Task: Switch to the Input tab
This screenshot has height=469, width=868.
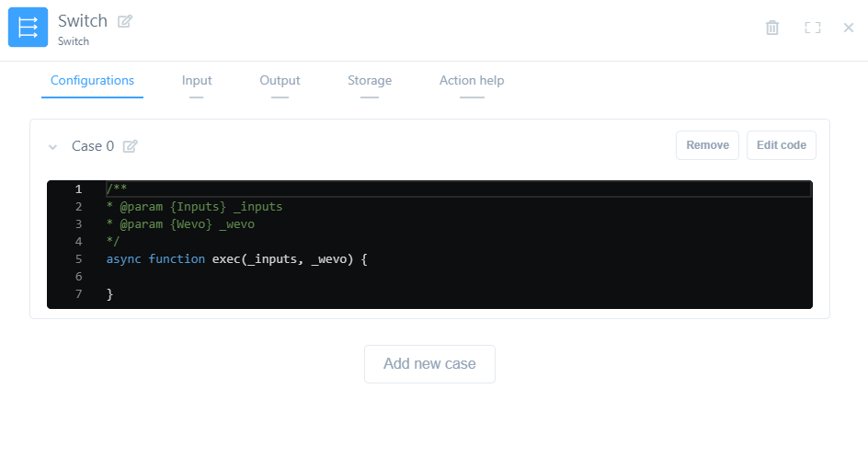Action: coord(197,81)
